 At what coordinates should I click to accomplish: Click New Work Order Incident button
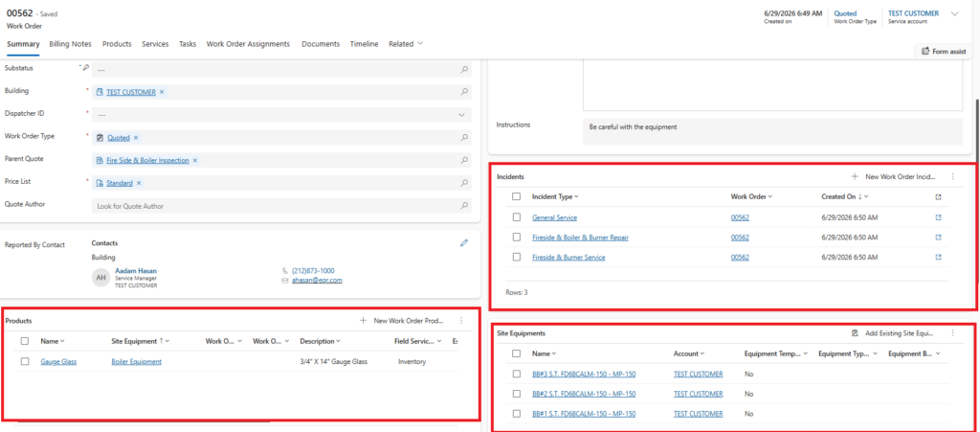895,177
